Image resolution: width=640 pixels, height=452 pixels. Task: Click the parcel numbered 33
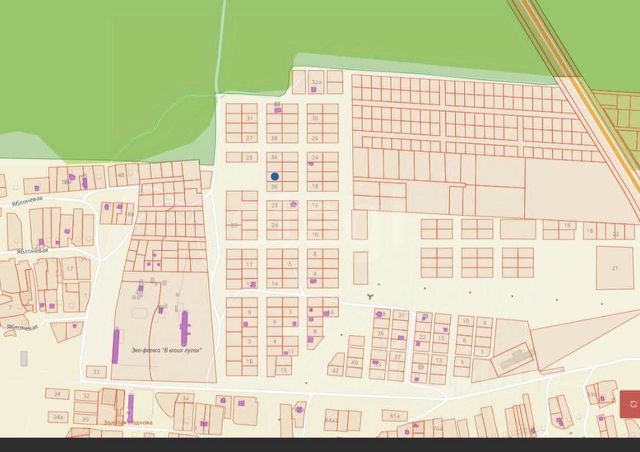pos(96,372)
